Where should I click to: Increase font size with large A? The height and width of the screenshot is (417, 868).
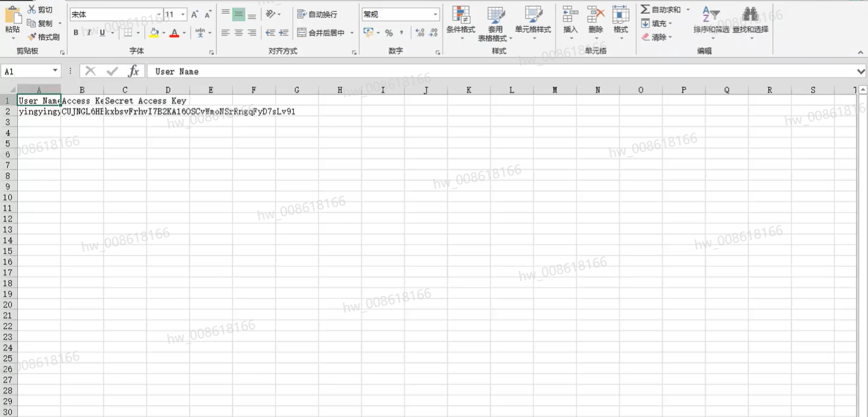pyautogui.click(x=195, y=14)
